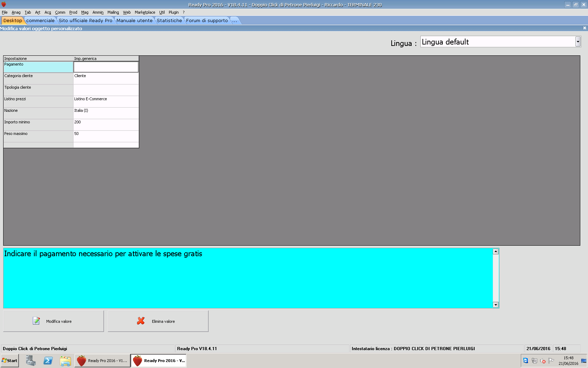Screen dimensions: 588x368
Task: Click the Ready Pro strawberry icon in title bar
Action: [x=4, y=5]
